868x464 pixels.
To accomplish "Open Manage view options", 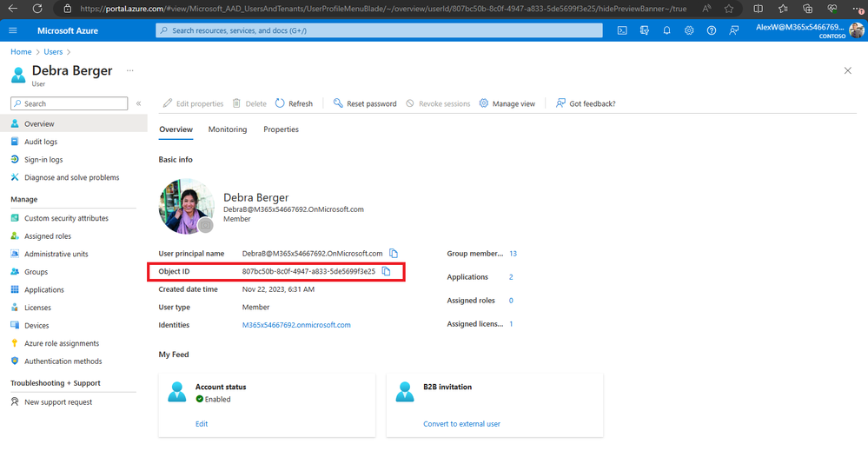I will pyautogui.click(x=507, y=103).
